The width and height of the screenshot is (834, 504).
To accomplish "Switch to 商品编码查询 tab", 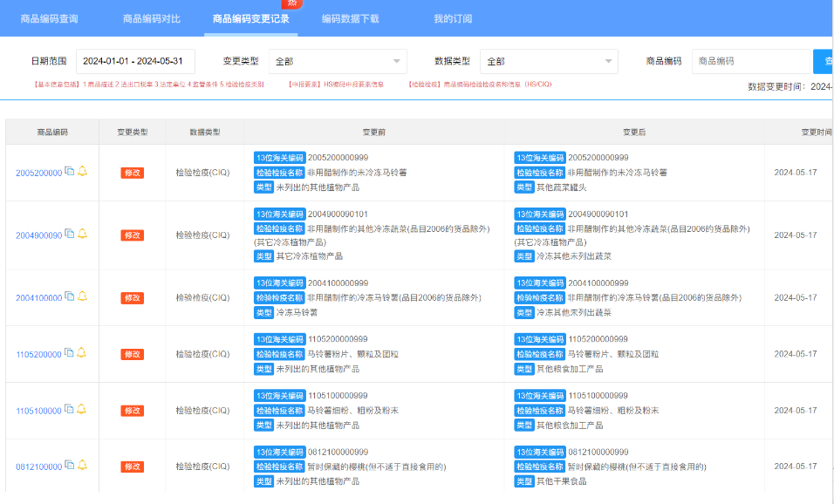I will (x=50, y=18).
